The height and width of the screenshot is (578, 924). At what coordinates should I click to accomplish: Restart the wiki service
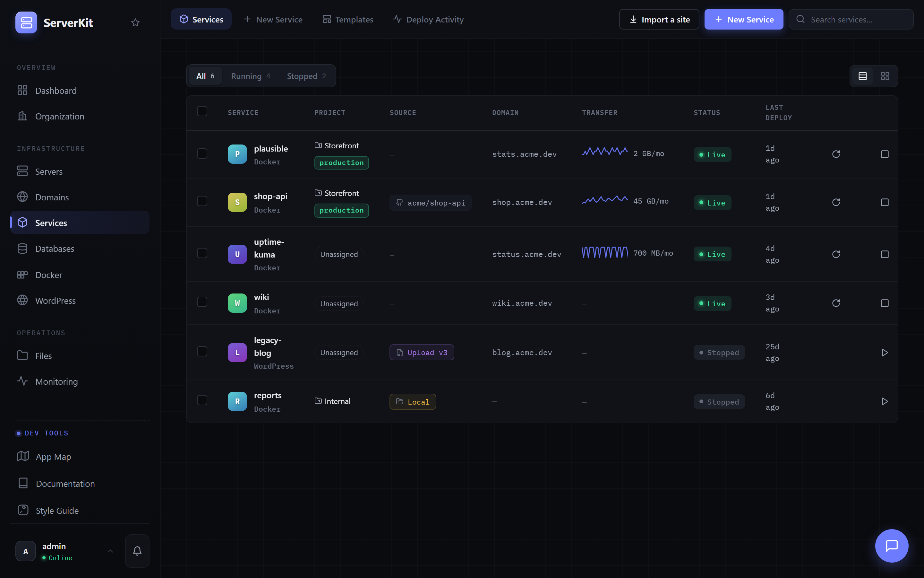(836, 303)
